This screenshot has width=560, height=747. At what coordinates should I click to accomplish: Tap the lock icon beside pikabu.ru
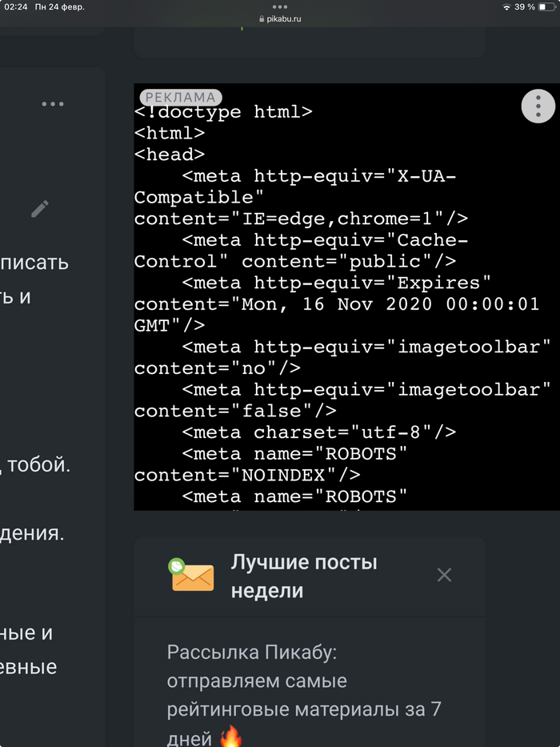click(x=260, y=18)
